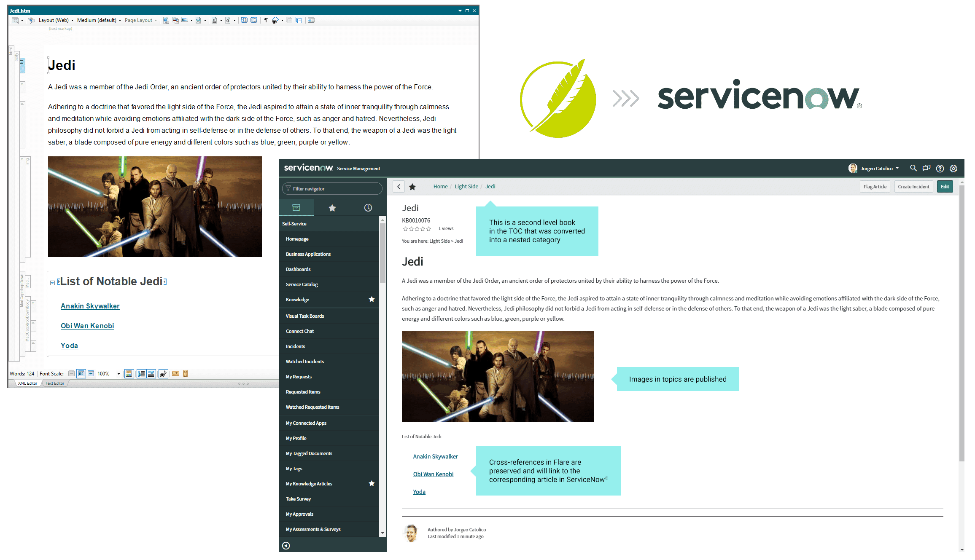Click the insert variable 'x' page icon
The height and width of the screenshot is (560, 975).
point(214,20)
